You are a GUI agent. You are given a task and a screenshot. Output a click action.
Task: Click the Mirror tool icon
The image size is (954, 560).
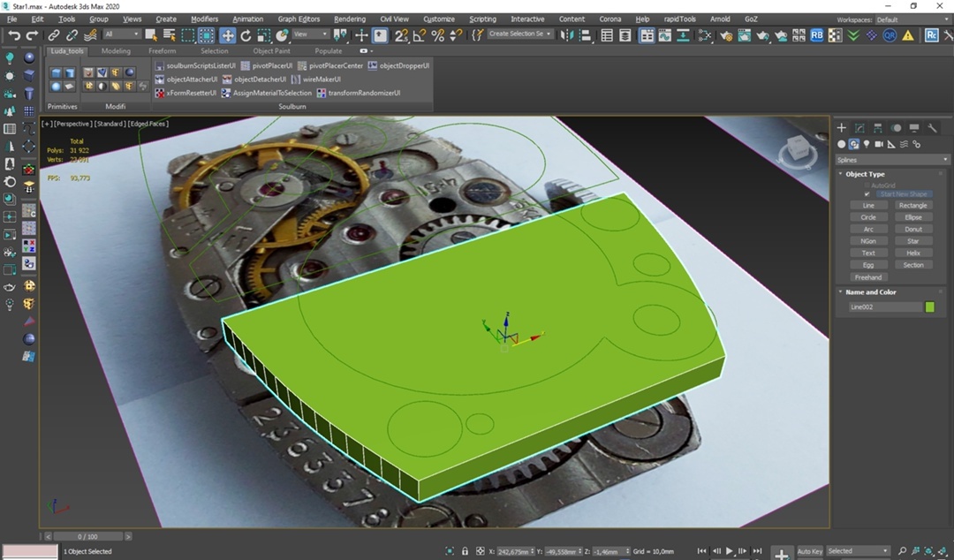pos(566,35)
